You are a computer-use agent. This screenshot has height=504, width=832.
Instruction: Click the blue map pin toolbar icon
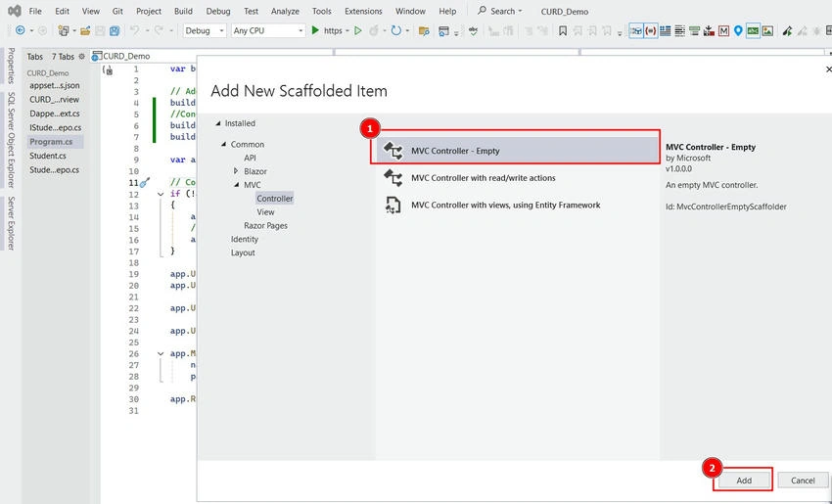tap(738, 30)
